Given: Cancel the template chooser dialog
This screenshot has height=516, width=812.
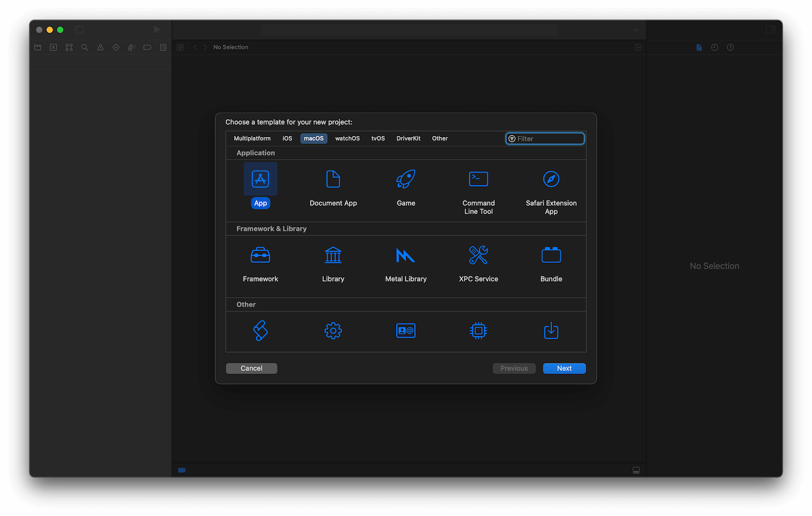Looking at the screenshot, I should [251, 368].
